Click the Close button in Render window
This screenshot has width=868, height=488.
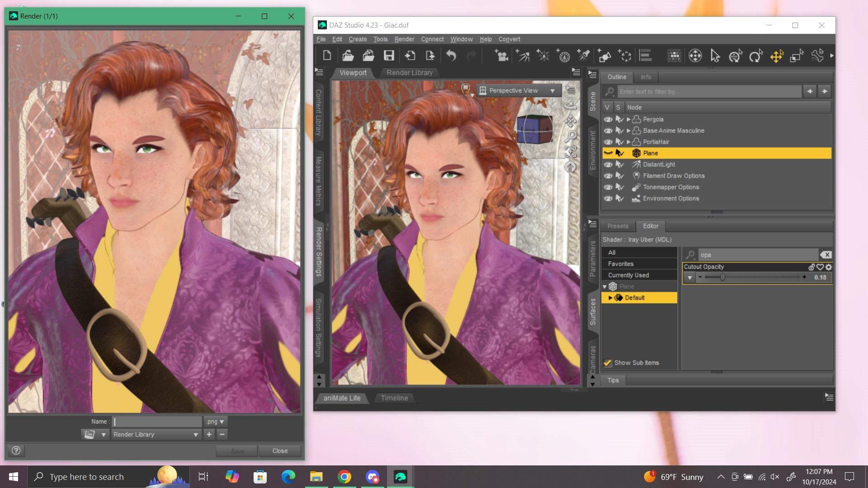click(279, 451)
